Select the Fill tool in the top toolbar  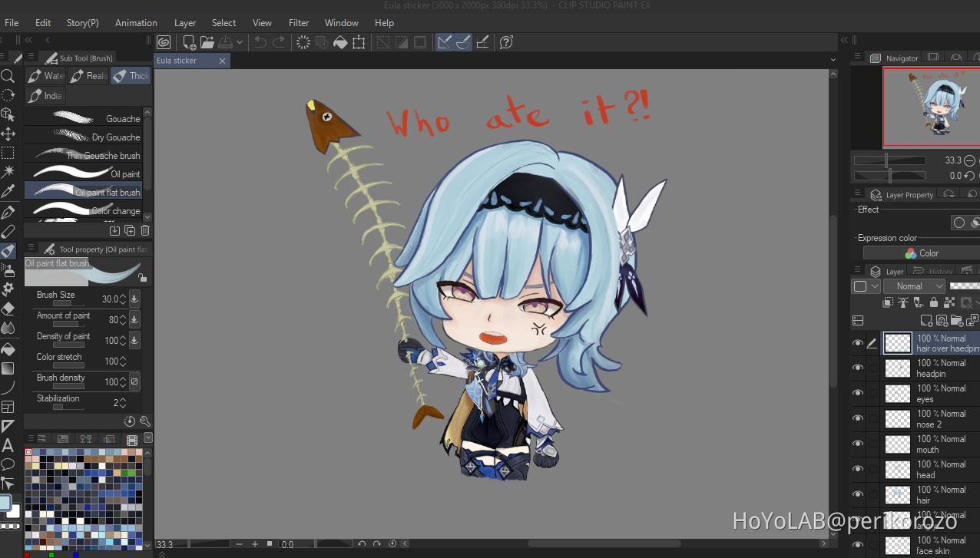[x=340, y=42]
